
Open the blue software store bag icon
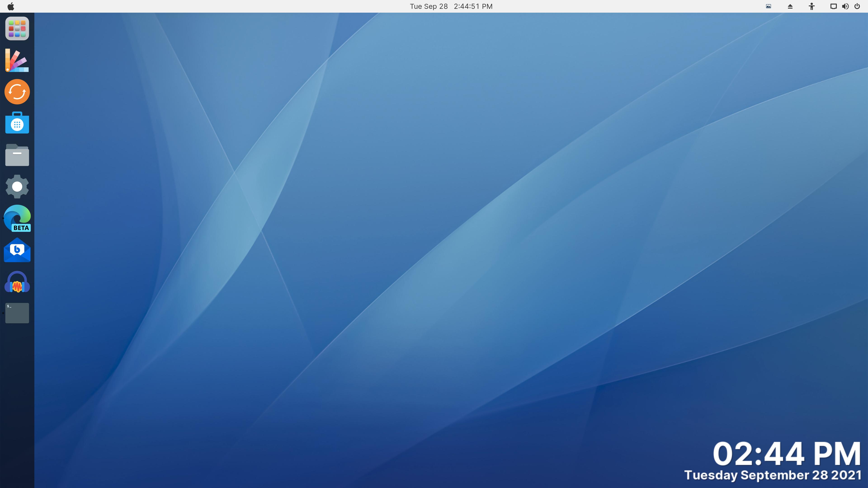[17, 123]
